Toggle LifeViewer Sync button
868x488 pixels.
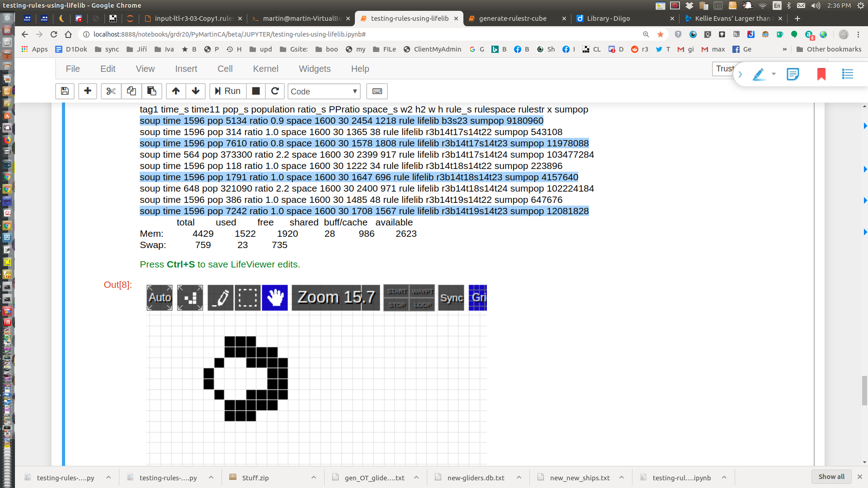point(451,298)
